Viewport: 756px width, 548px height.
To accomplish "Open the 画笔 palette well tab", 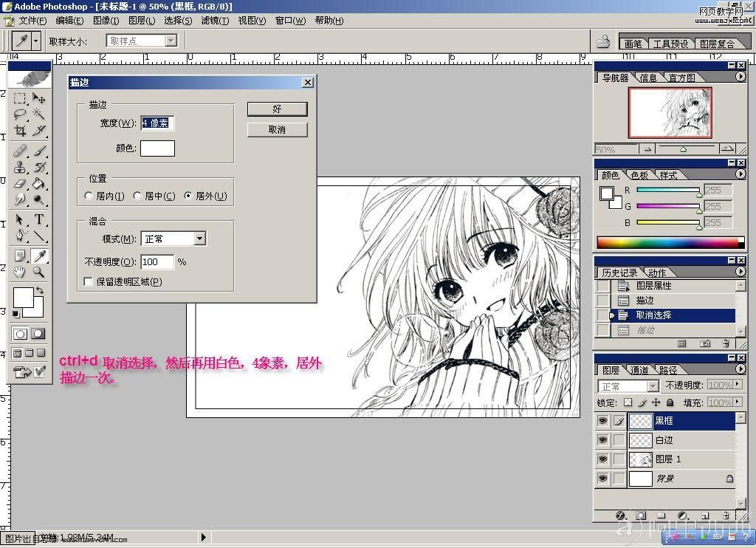I will coord(633,44).
